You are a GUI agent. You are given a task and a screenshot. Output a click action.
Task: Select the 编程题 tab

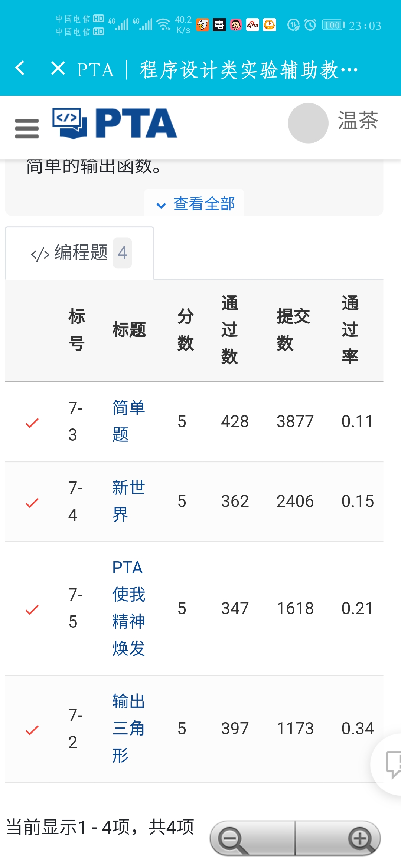[79, 253]
